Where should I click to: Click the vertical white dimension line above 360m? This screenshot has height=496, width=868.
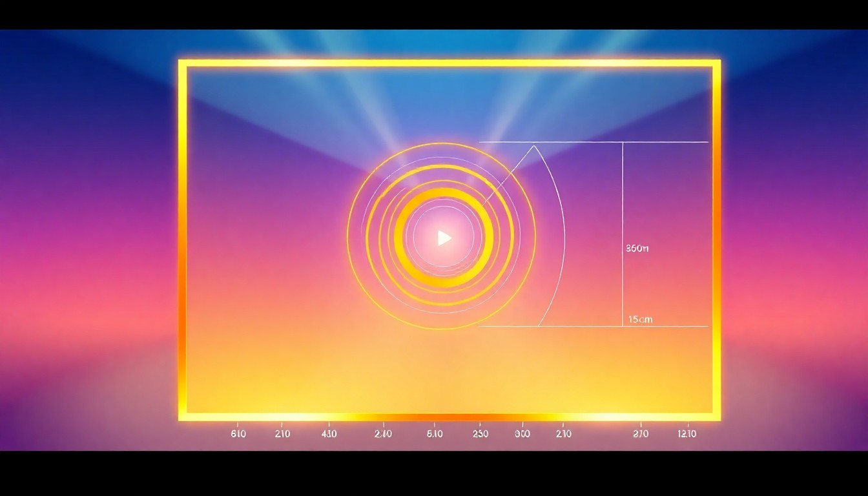(623, 194)
